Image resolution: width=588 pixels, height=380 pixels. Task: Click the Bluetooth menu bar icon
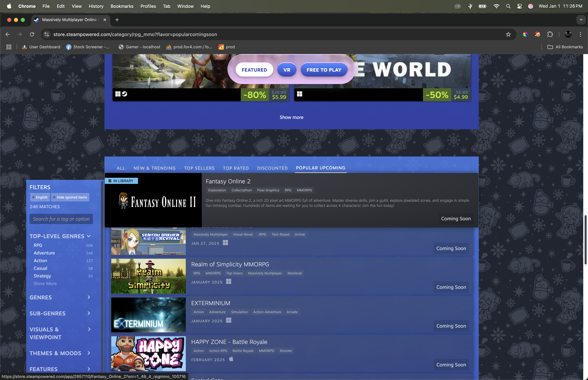470,6
